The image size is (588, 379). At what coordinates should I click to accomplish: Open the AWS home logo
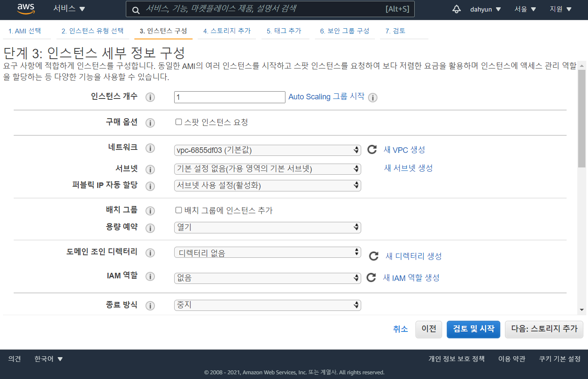coord(26,9)
